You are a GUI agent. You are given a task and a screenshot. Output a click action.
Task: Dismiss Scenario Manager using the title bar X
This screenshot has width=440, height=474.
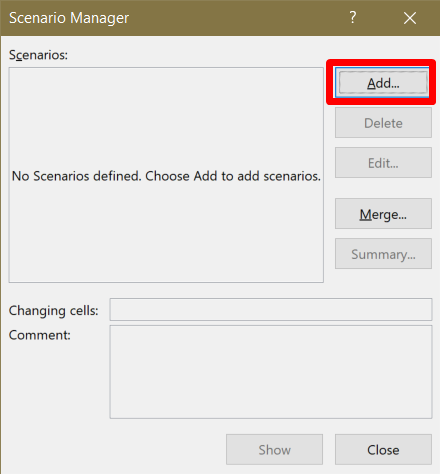point(410,18)
